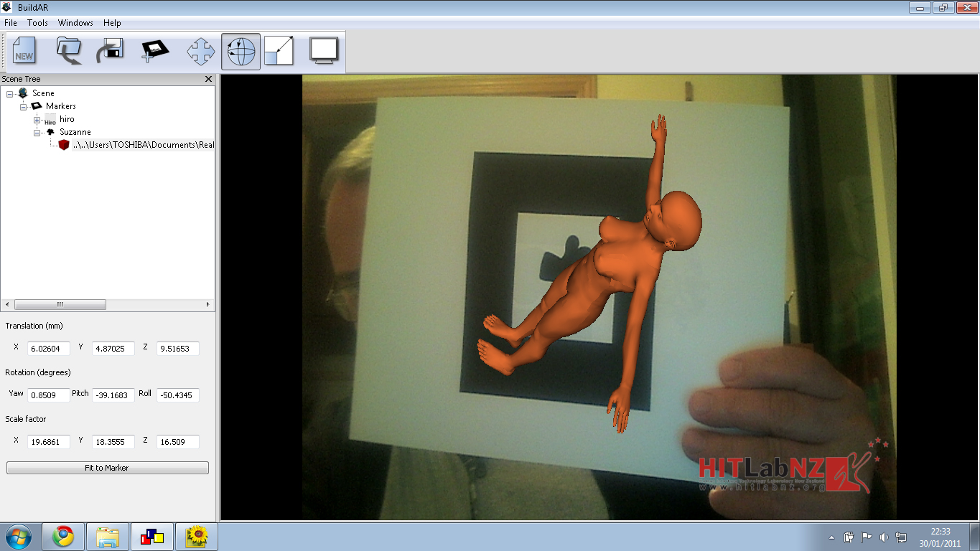This screenshot has height=551, width=980.
Task: Select the 'Scene' label in the tree
Action: 43,93
